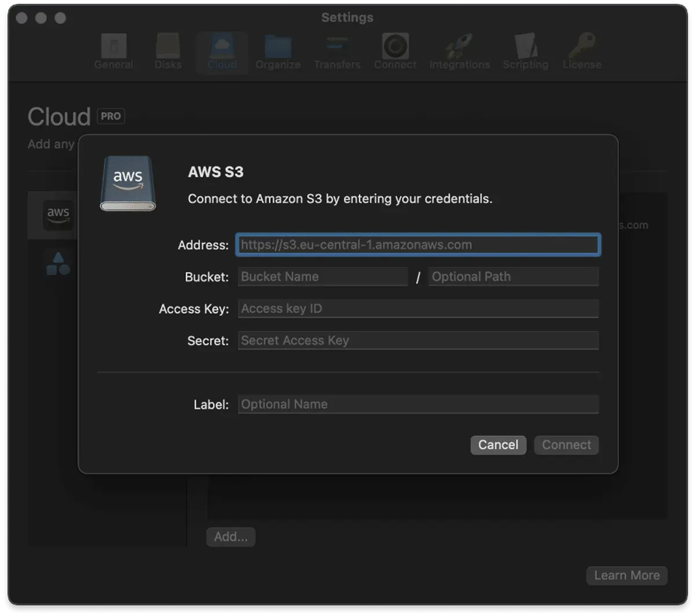Switch to the Scripting tab
The height and width of the screenshot is (616, 695).
[x=525, y=52]
